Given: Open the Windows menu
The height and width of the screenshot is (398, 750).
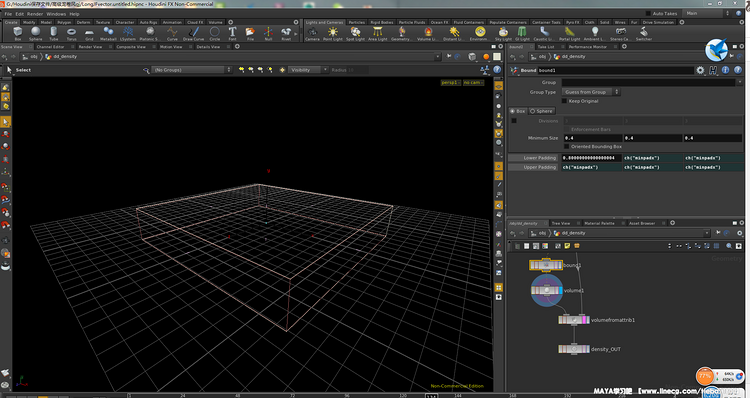Looking at the screenshot, I should [56, 14].
